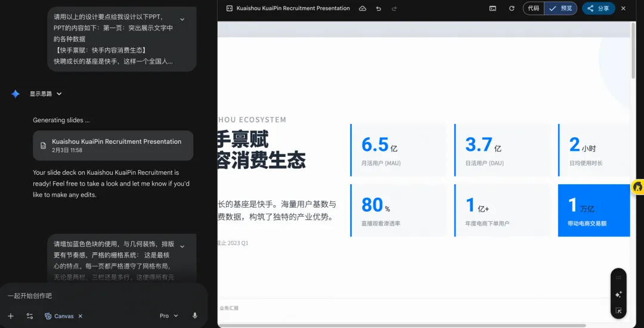The height and width of the screenshot is (328, 644).
Task: Click the 3.7亿 日活用户 (DAU) card
Action: point(502,150)
